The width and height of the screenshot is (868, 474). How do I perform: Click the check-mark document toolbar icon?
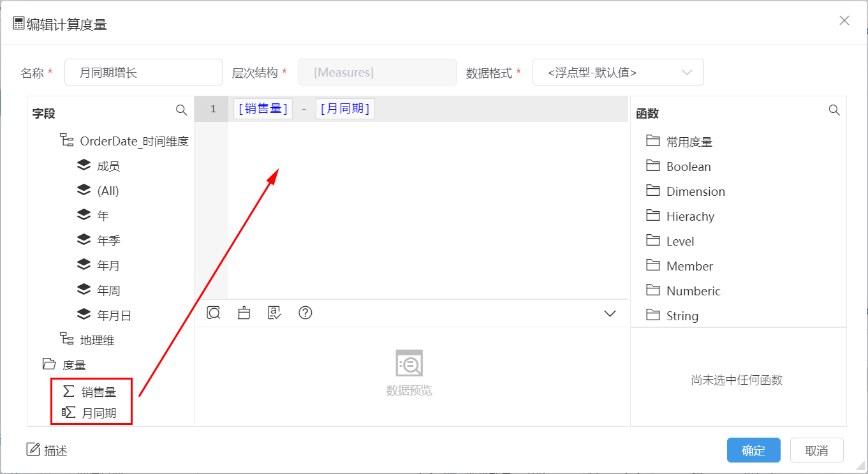click(x=274, y=313)
